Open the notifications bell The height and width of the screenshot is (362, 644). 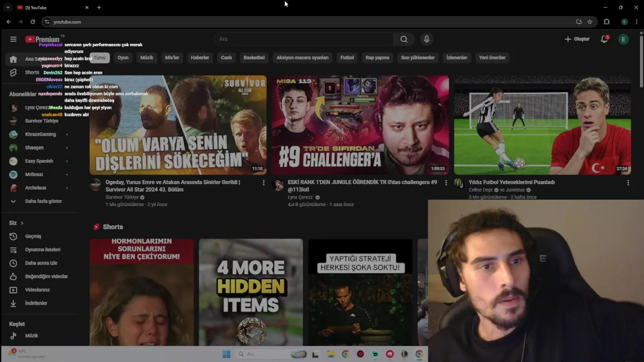[x=604, y=39]
